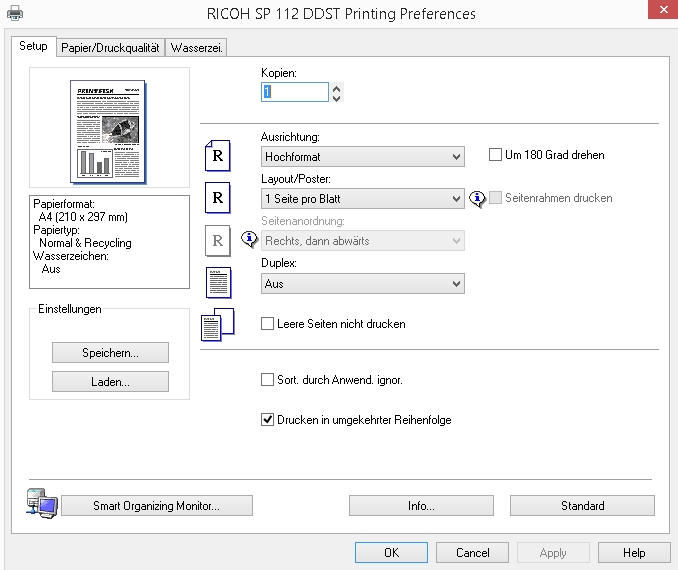678x570 pixels.
Task: Click the Kopien number field
Action: (x=294, y=92)
